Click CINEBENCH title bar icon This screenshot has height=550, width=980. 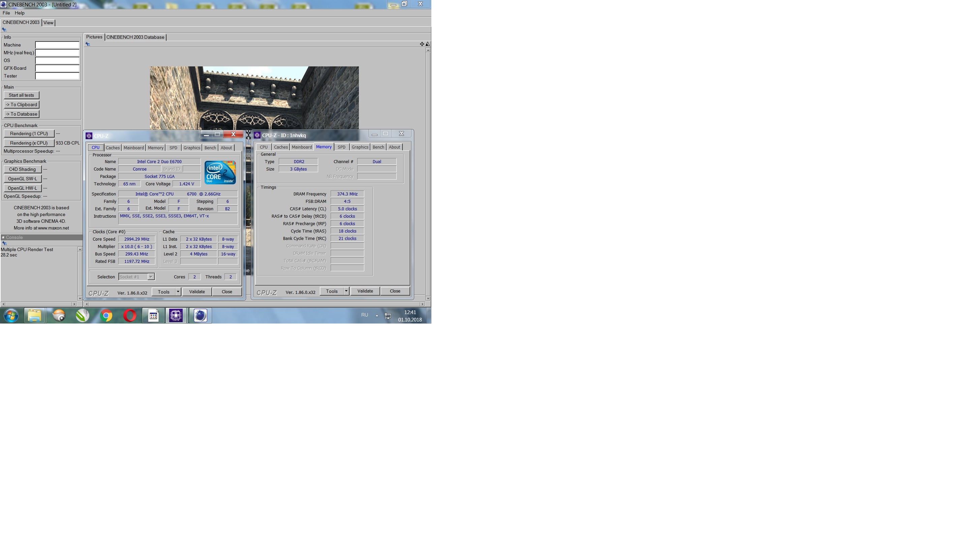pos(3,4)
